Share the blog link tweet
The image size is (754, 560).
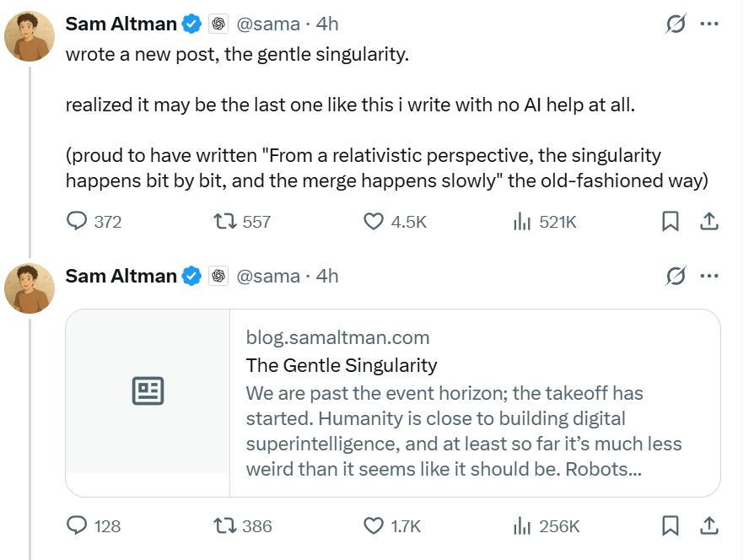click(x=709, y=525)
